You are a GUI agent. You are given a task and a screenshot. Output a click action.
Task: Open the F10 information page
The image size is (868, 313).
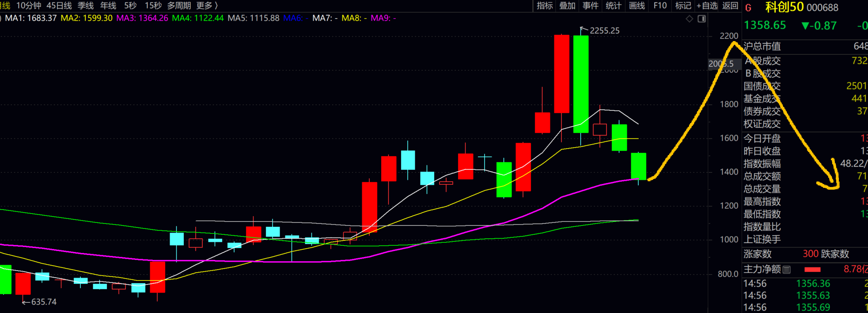[x=660, y=6]
